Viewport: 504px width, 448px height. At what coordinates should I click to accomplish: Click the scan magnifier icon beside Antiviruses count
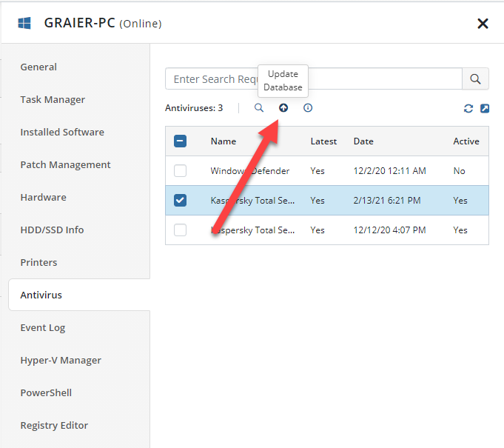(x=259, y=107)
